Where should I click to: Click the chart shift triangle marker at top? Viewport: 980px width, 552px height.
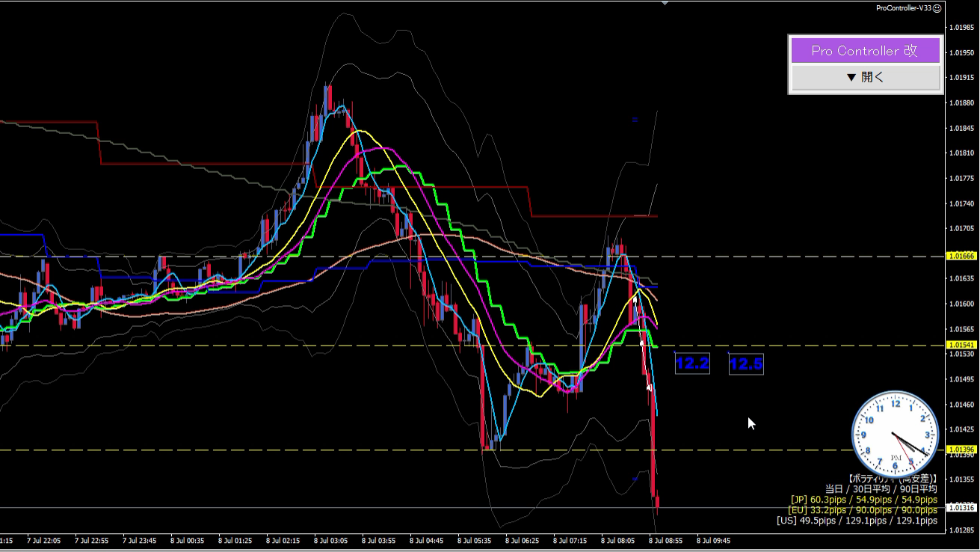[x=665, y=3]
